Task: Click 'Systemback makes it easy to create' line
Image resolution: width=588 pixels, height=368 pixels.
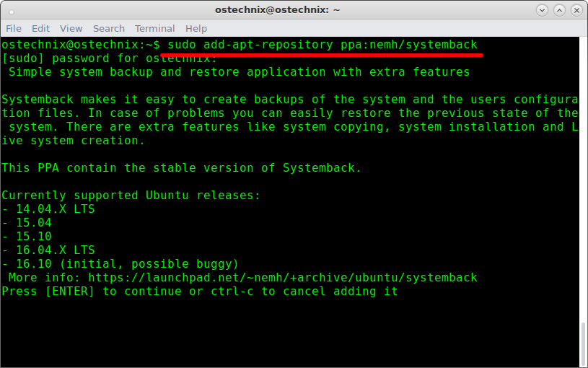Action: tap(290, 100)
